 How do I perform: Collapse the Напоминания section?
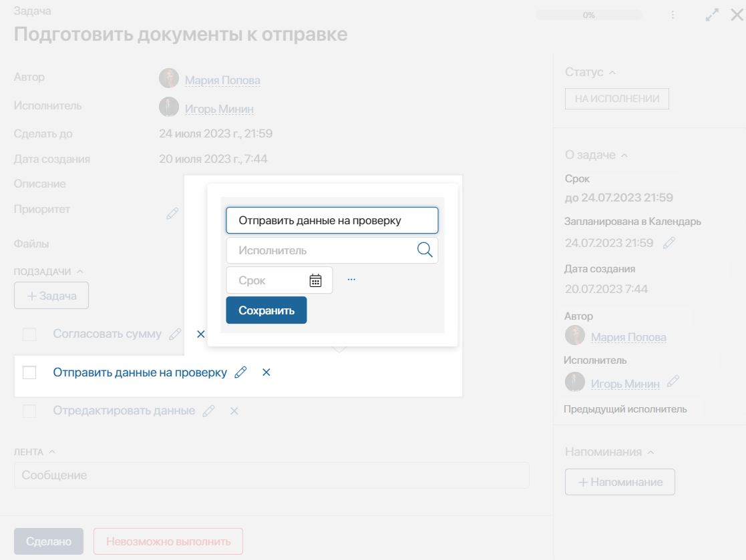click(x=651, y=452)
